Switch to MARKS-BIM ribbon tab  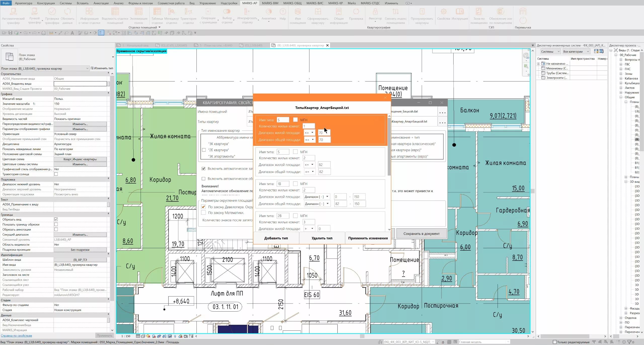[270, 3]
